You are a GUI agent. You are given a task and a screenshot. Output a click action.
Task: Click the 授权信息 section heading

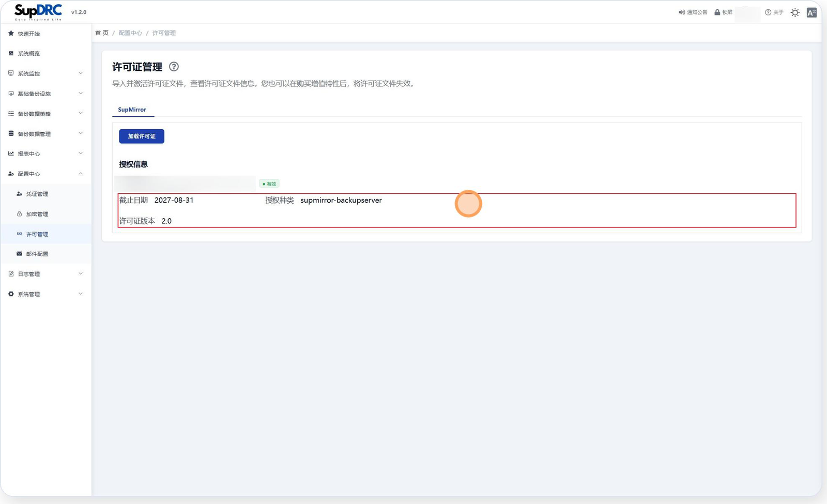pos(133,164)
